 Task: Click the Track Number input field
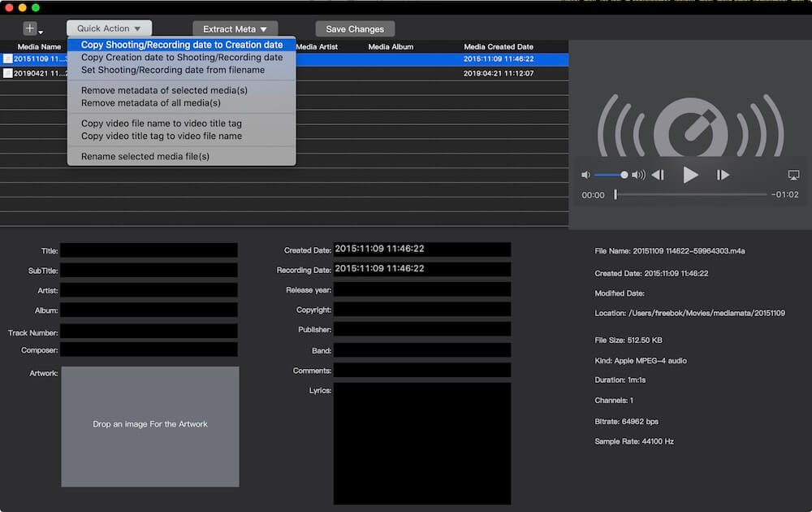pyautogui.click(x=149, y=332)
